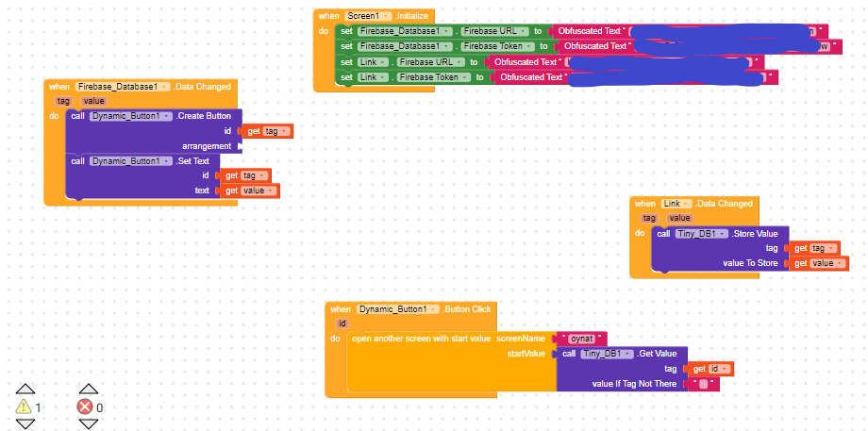Image resolution: width=868 pixels, height=431 pixels.
Task: Open Firebase URL property dropdown for Firebase_Database1
Action: [x=496, y=31]
